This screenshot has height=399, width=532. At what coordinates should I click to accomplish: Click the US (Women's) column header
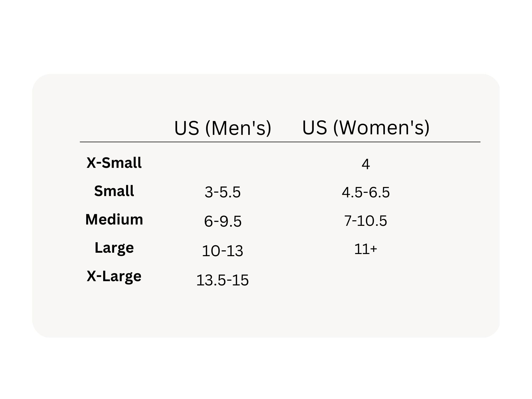coord(366,128)
